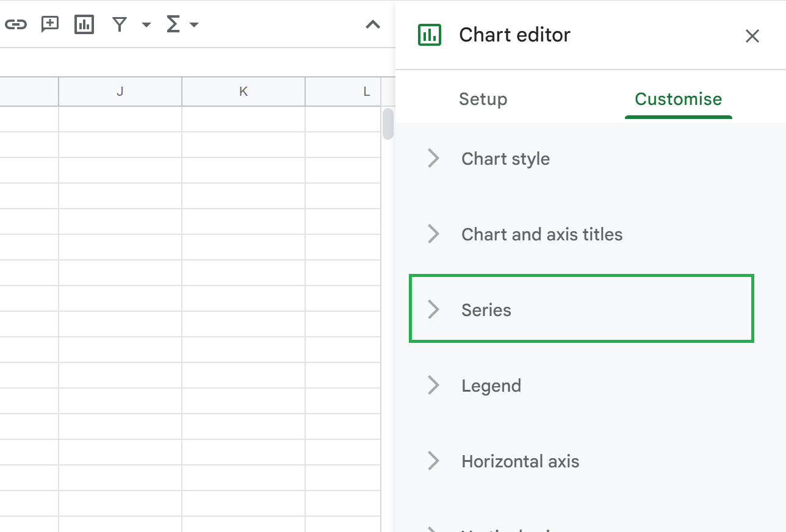This screenshot has width=786, height=532.
Task: Click the vertical scrollbar thumb
Action: click(388, 122)
